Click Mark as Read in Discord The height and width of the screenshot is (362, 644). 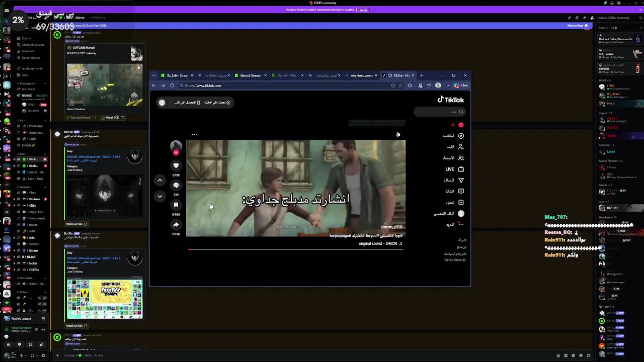pos(577,26)
